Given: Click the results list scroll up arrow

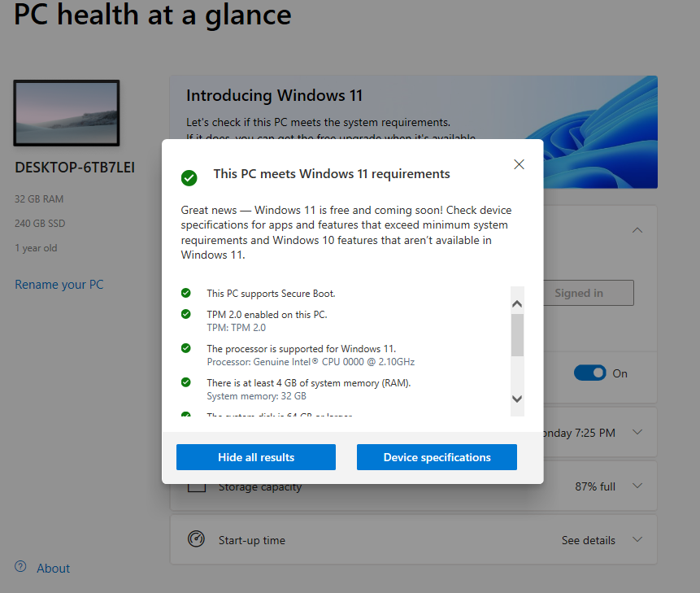Looking at the screenshot, I should [517, 304].
